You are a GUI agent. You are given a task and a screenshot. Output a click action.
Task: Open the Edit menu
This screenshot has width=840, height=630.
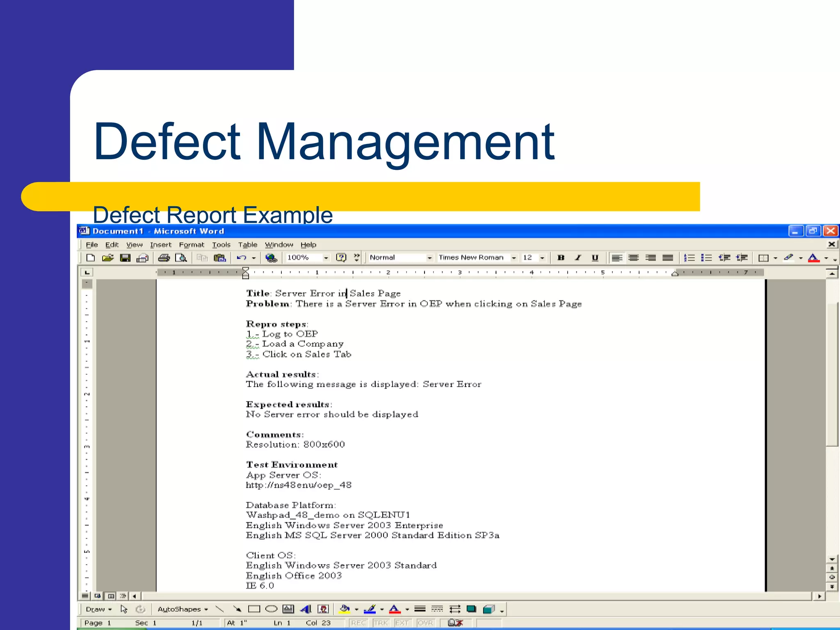(112, 245)
